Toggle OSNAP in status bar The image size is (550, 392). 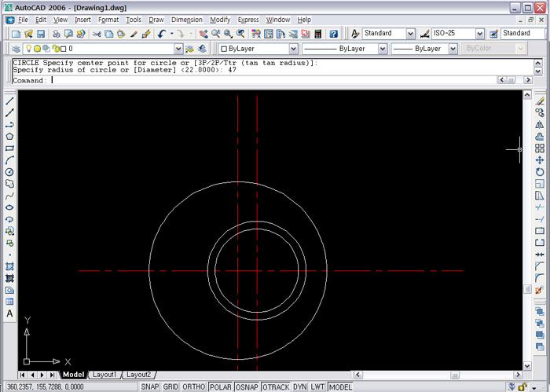tap(247, 387)
